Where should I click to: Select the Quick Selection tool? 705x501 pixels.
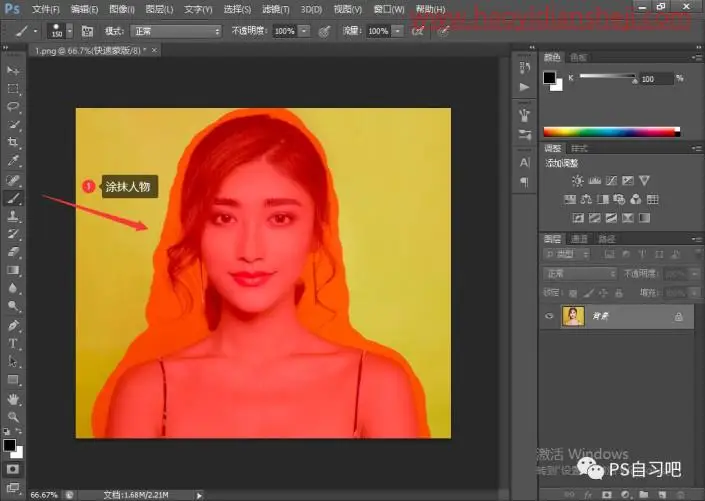[x=13, y=125]
